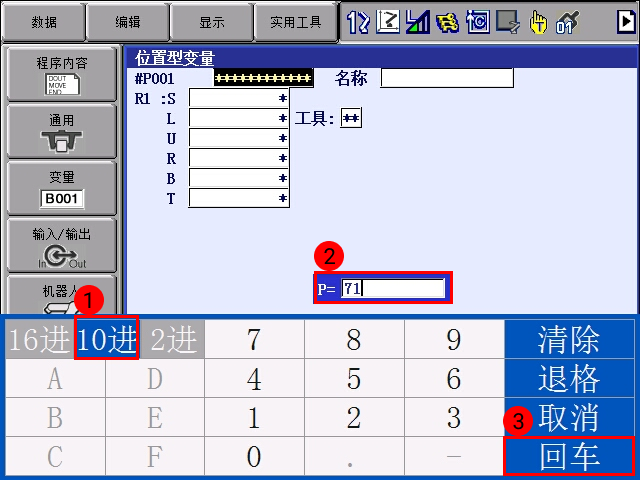This screenshot has height=480, width=640.
Task: Tap the hex B key
Action: [x=55, y=417]
